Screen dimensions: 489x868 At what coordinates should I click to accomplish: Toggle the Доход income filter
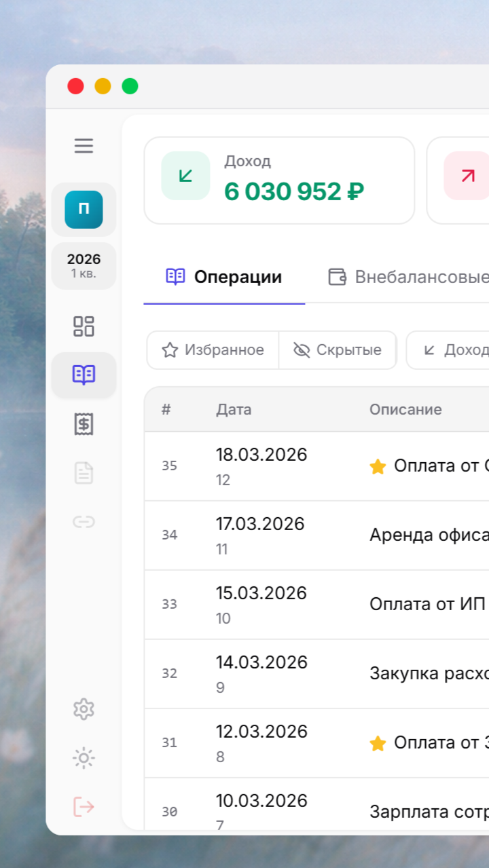[x=455, y=350]
